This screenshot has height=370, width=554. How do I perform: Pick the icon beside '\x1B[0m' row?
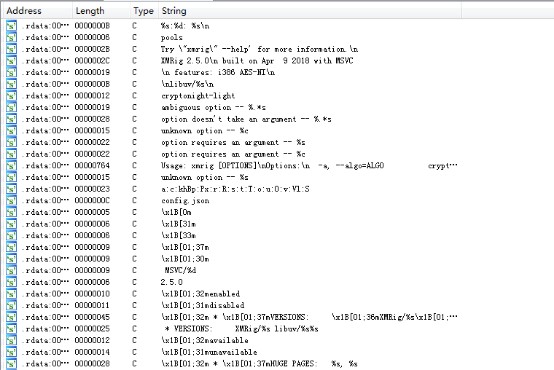11,212
